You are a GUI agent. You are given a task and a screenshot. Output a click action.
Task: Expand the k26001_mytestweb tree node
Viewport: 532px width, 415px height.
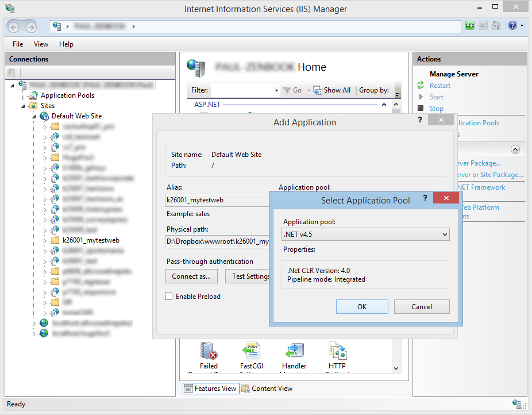tap(45, 241)
